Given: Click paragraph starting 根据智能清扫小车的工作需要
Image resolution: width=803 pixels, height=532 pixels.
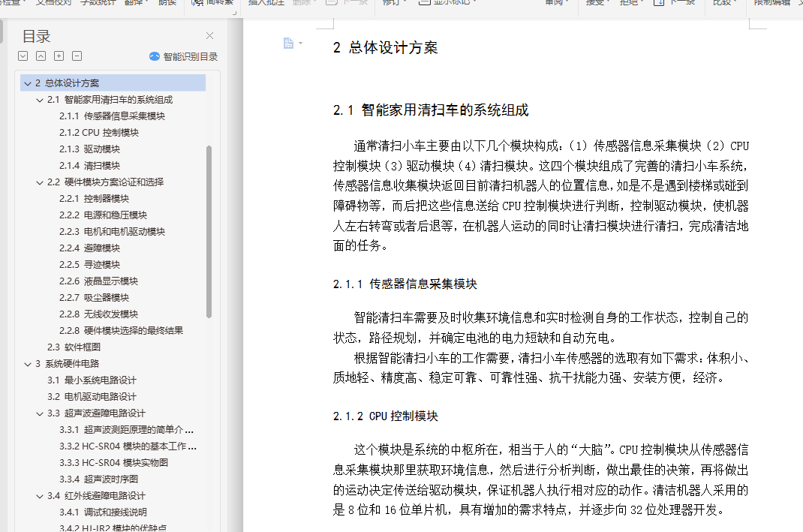Looking at the screenshot, I should point(541,368).
